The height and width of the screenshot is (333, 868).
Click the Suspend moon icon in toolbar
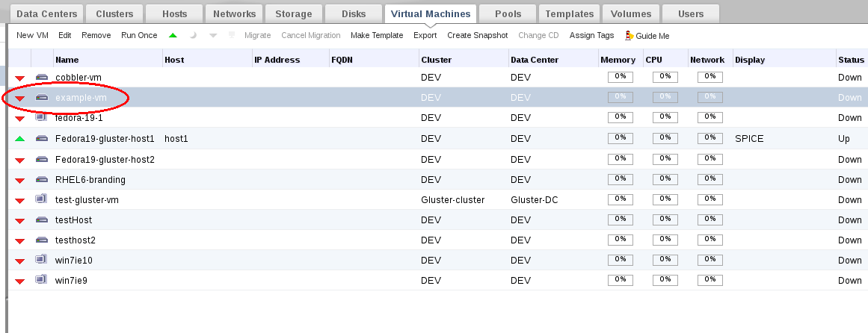(193, 35)
